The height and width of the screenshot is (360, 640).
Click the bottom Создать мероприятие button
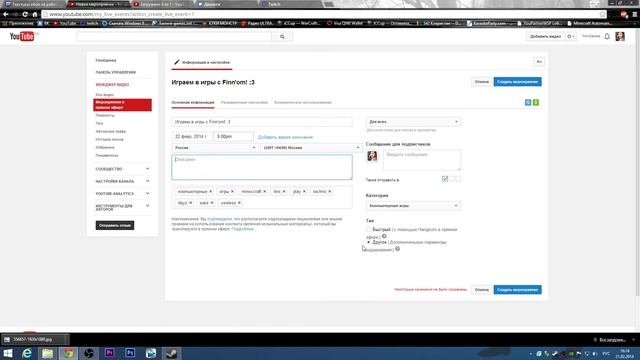[518, 290]
